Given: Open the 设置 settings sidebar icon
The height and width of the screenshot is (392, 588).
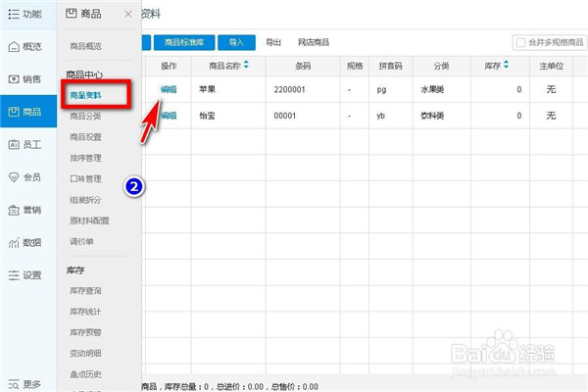Looking at the screenshot, I should click(x=25, y=275).
